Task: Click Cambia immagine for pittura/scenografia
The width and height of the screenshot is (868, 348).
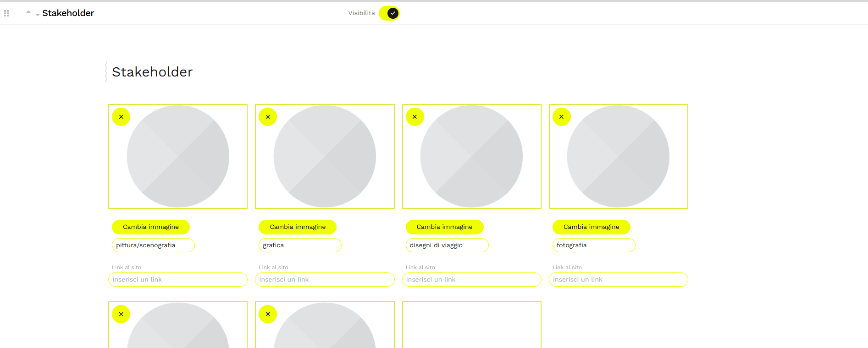Action: click(x=151, y=227)
